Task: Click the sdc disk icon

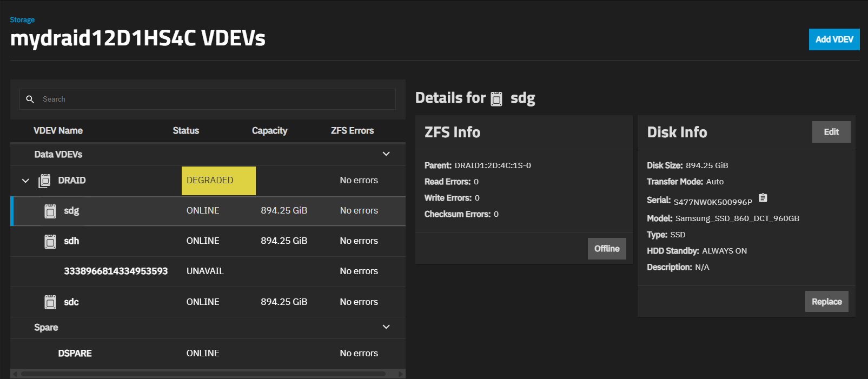Action: coord(50,302)
